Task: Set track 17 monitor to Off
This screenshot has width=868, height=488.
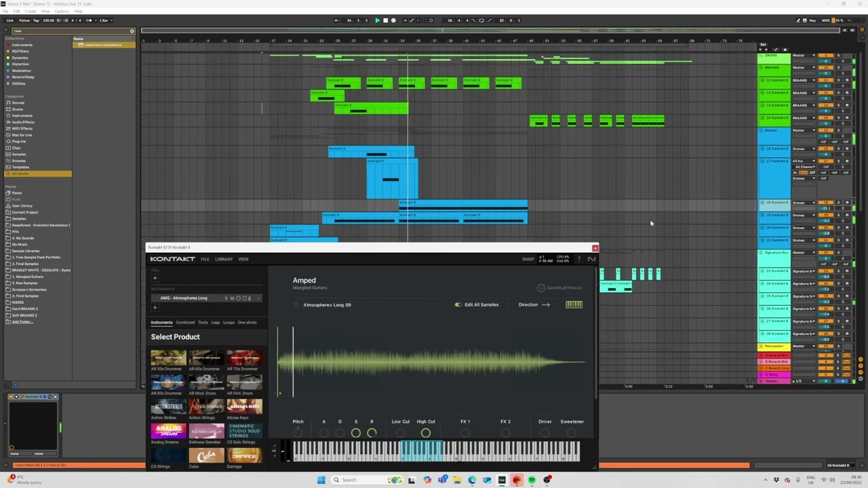Action: [812, 173]
